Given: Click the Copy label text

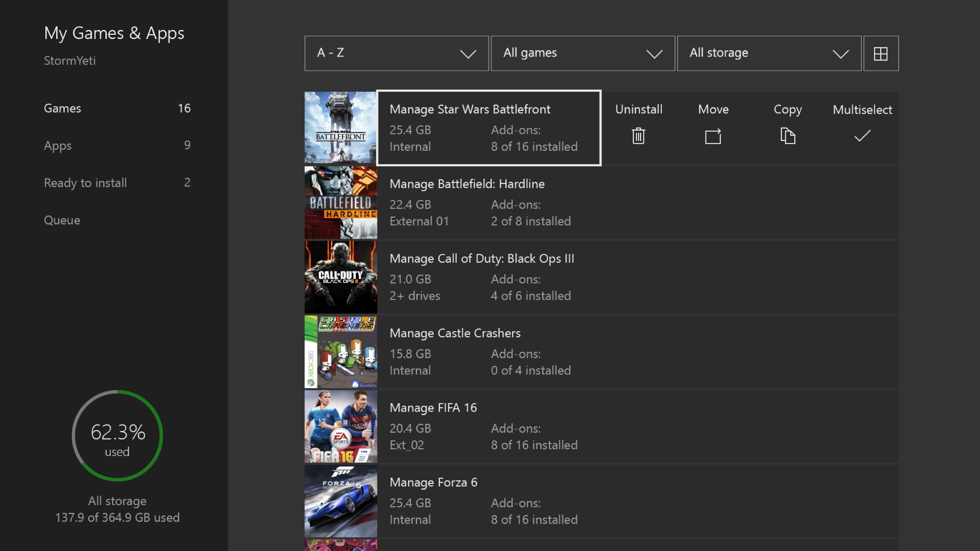Looking at the screenshot, I should (x=788, y=110).
